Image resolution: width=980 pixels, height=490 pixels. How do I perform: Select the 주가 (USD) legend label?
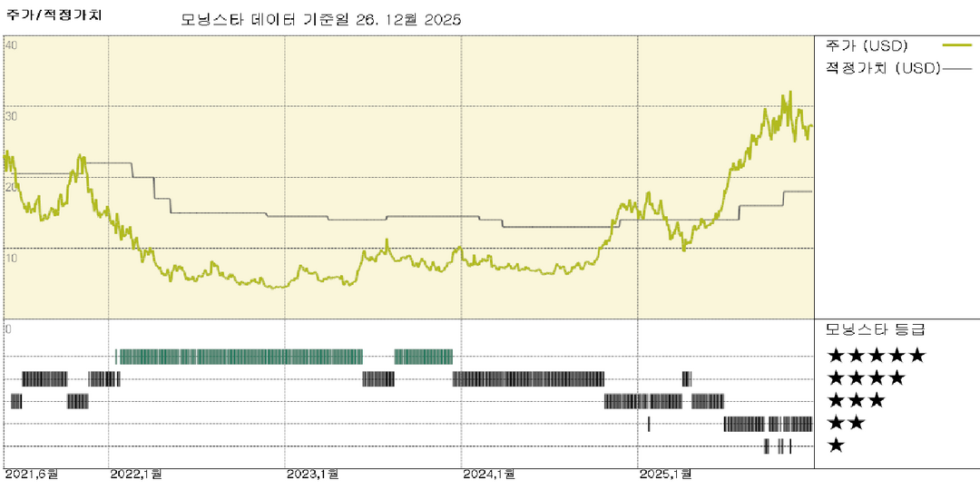[x=867, y=45]
